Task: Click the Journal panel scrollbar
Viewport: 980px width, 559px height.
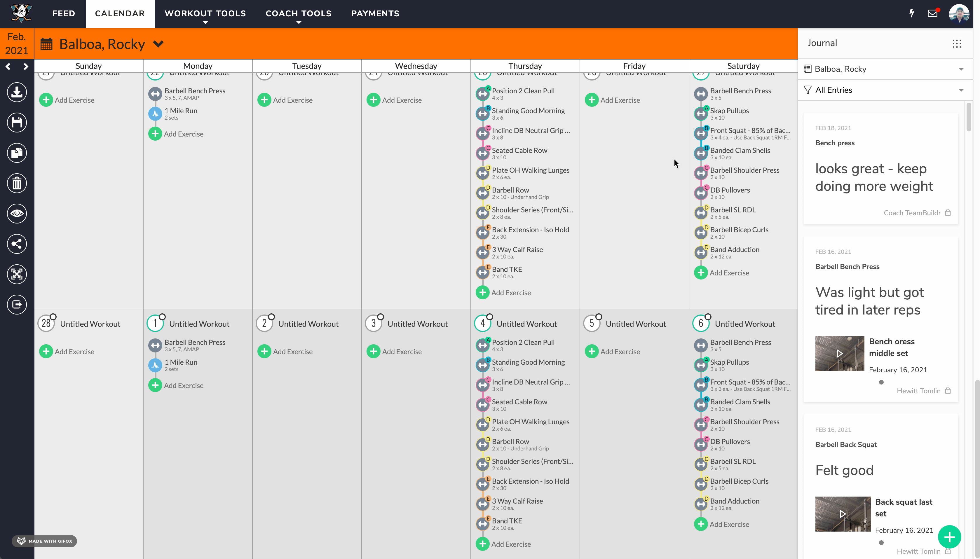Action: (x=969, y=117)
